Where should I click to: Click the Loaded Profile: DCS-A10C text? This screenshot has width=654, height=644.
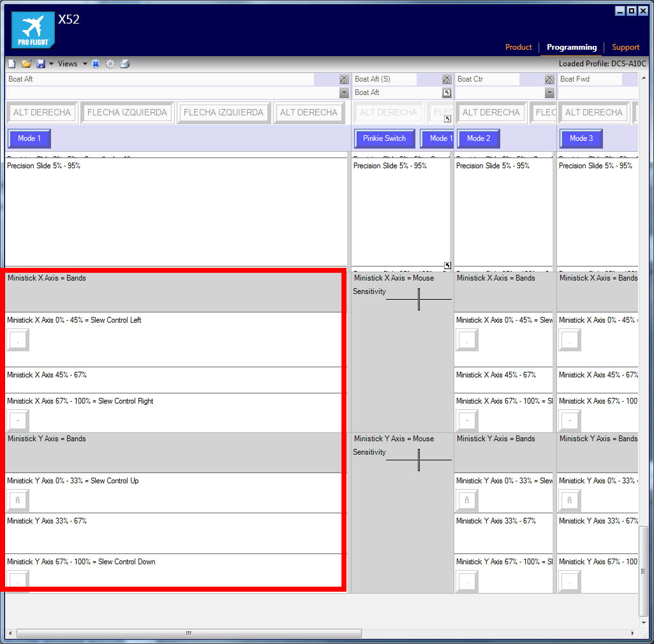tap(602, 64)
